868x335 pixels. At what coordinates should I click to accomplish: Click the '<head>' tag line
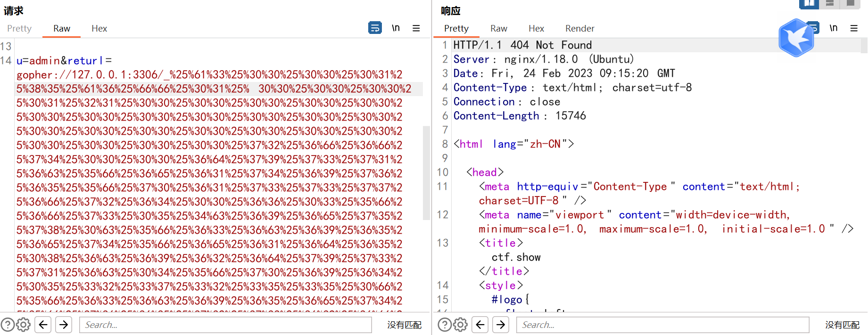click(485, 172)
